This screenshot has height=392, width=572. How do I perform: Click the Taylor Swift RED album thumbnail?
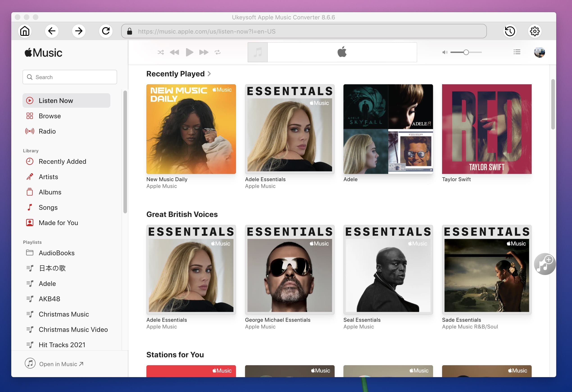pos(487,129)
